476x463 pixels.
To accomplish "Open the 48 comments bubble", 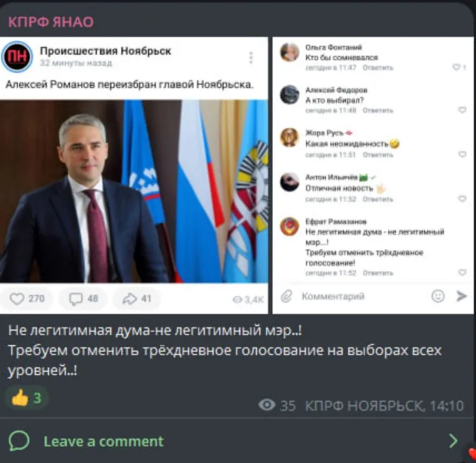I will tap(83, 299).
